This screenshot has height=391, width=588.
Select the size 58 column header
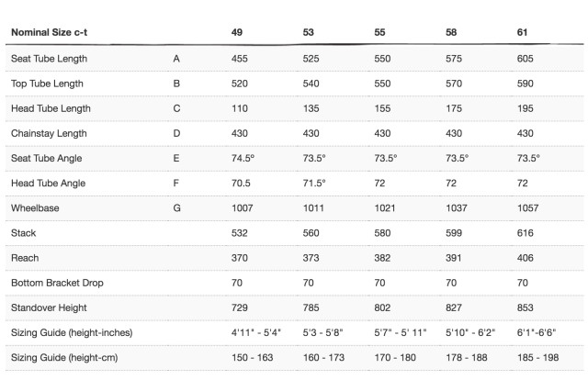pos(451,32)
